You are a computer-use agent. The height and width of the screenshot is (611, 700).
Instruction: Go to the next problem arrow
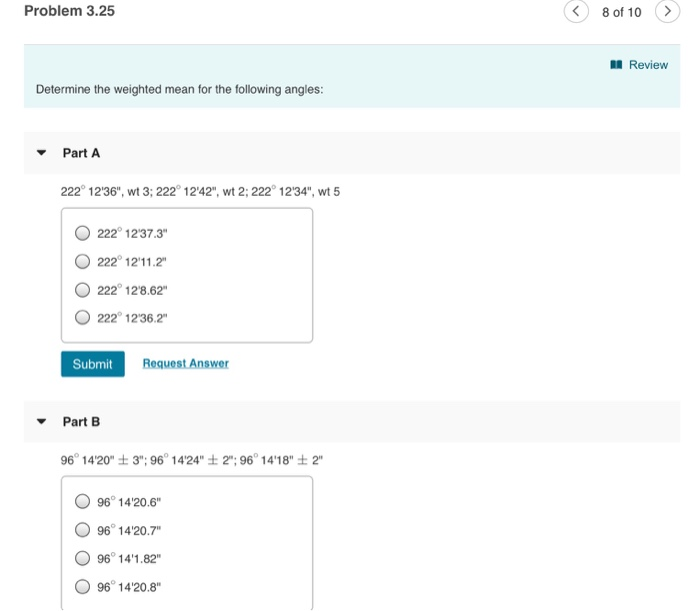667,11
